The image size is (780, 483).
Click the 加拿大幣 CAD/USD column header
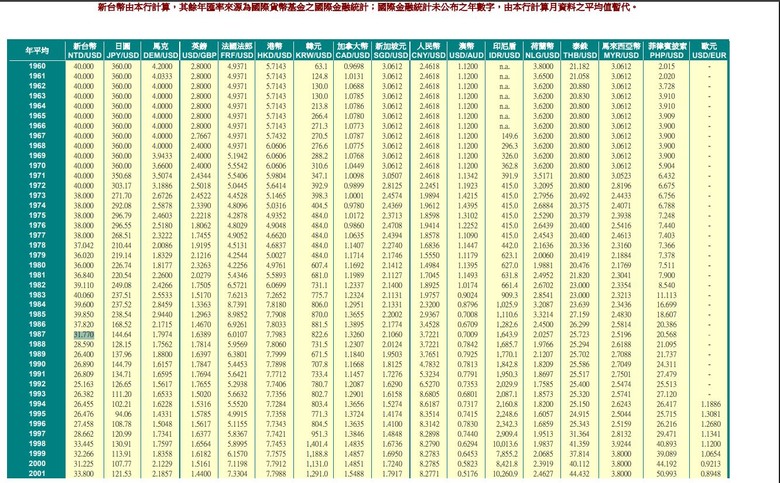(x=352, y=51)
